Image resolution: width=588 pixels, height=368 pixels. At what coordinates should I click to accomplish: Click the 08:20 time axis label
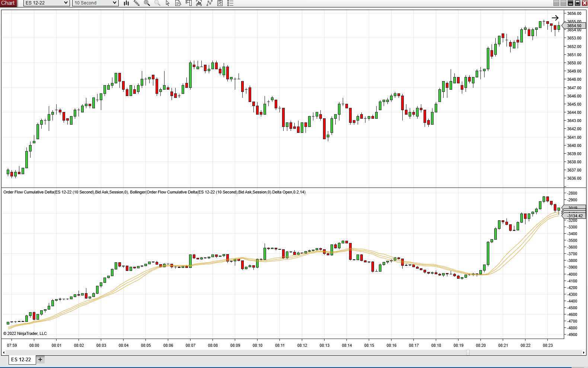click(x=481, y=345)
